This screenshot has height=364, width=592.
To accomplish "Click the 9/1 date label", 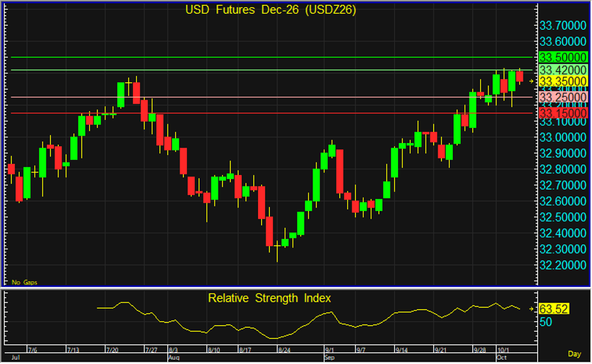I will coord(329,350).
